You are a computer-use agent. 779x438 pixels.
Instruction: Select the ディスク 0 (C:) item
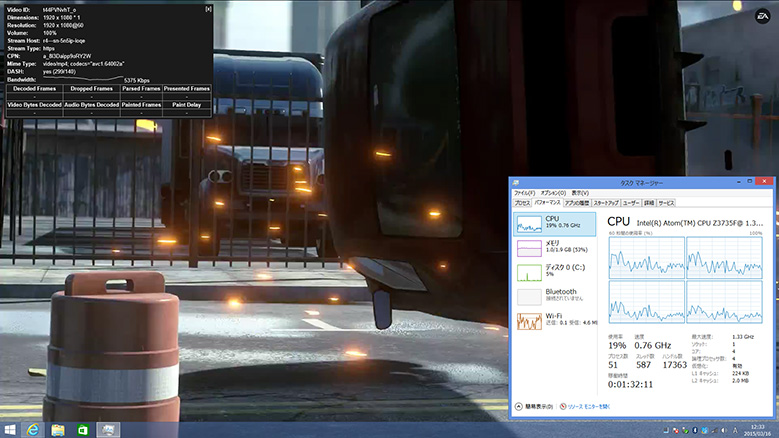[x=554, y=272]
